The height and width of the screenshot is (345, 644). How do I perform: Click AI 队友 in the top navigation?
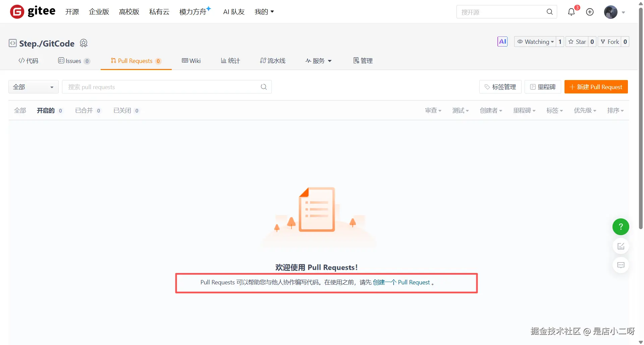pos(234,12)
